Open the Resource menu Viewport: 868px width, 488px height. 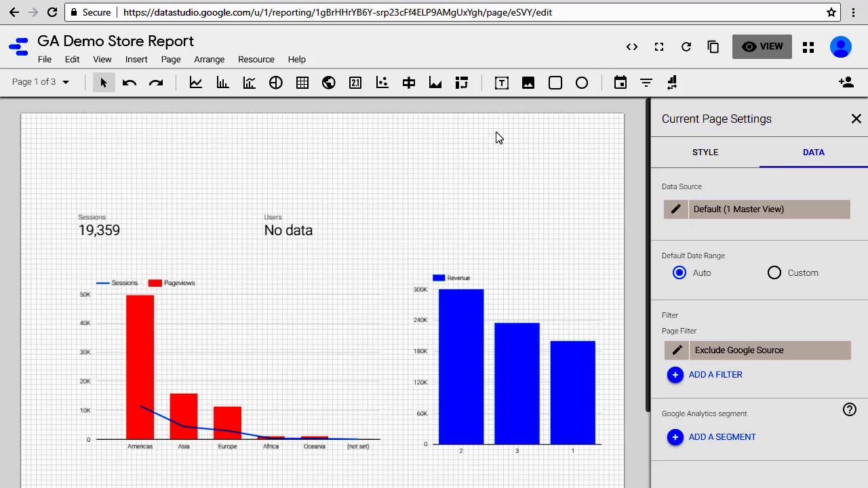256,60
